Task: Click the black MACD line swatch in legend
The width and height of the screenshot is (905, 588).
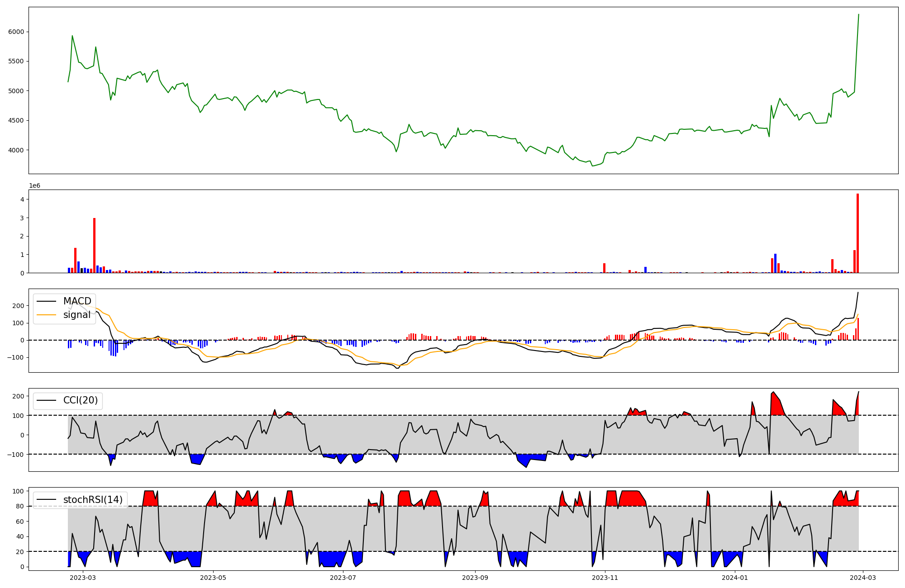Action: coord(46,301)
